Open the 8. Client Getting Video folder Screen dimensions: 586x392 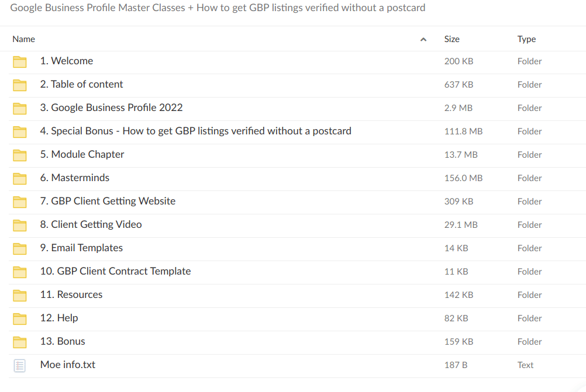point(91,224)
